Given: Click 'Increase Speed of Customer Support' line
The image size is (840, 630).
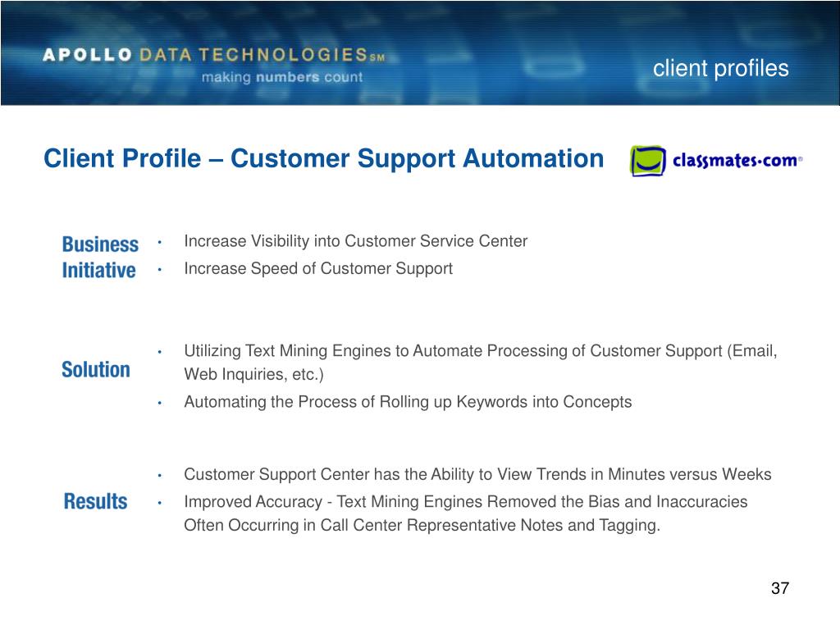Looking at the screenshot, I should tap(318, 268).
